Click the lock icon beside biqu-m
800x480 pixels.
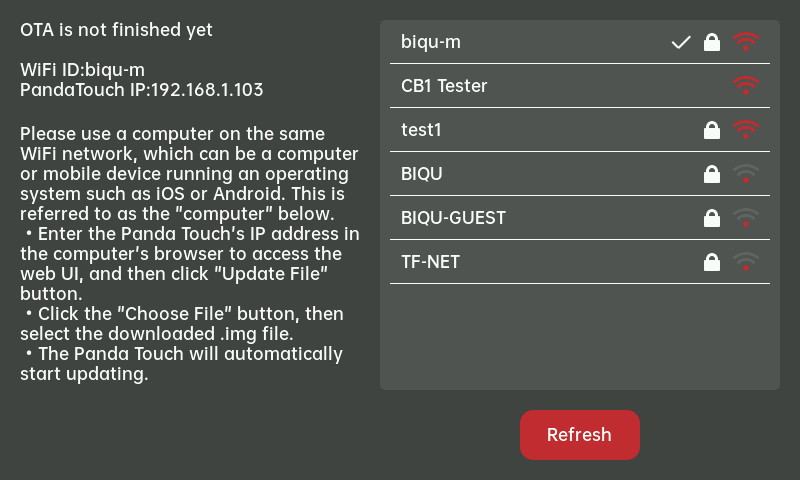pyautogui.click(x=712, y=42)
